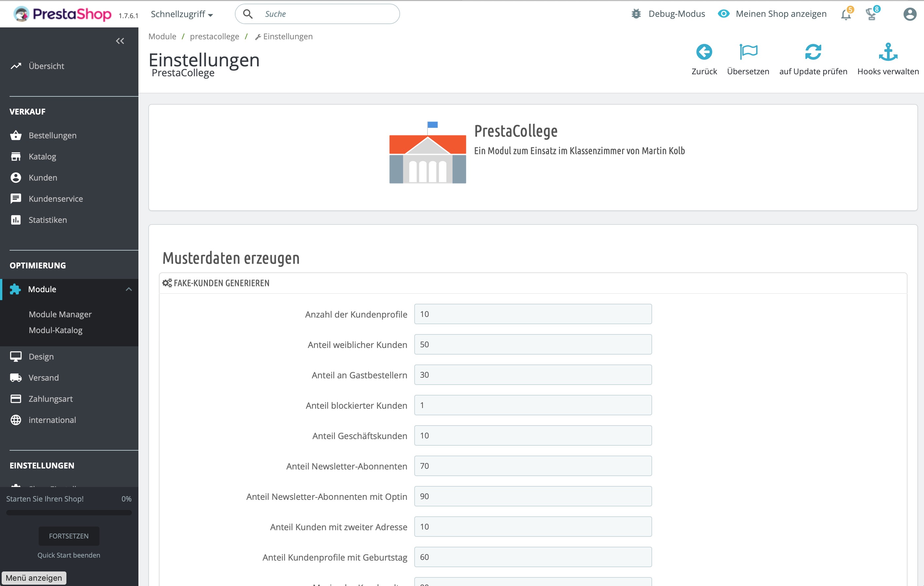Click the Starten Sie Ihren Shop progress bar

point(69,513)
